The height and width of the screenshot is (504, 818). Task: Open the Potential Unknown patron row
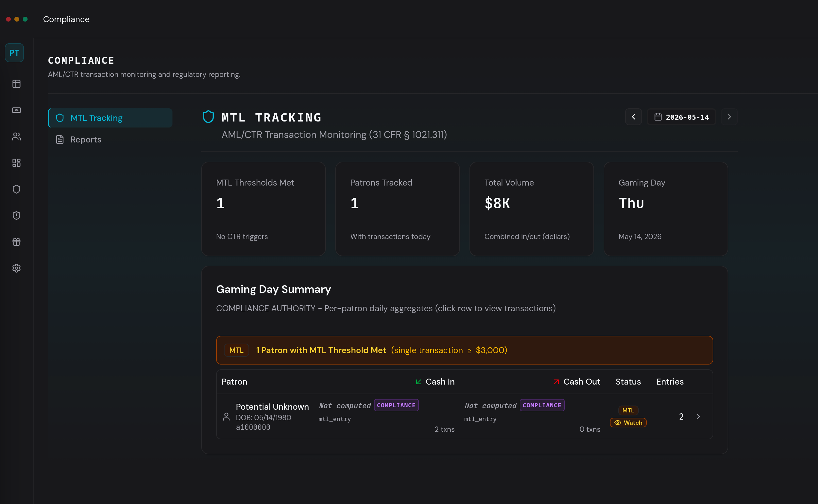pyautogui.click(x=464, y=417)
